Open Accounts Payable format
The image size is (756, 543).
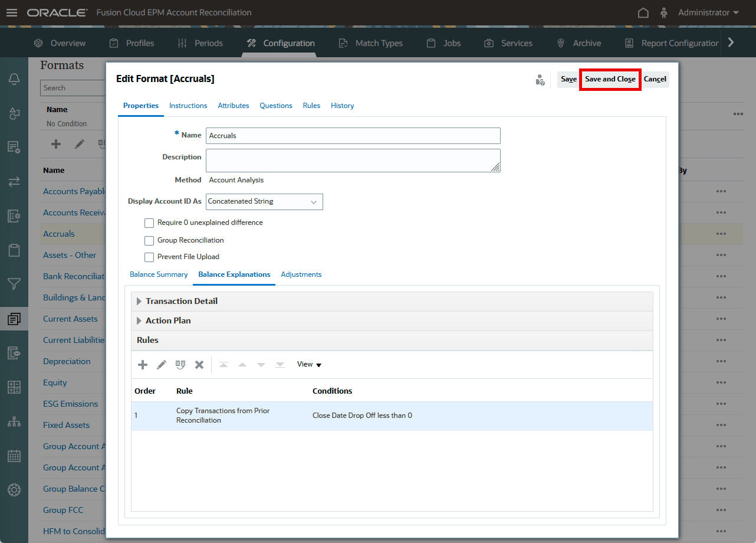click(74, 191)
